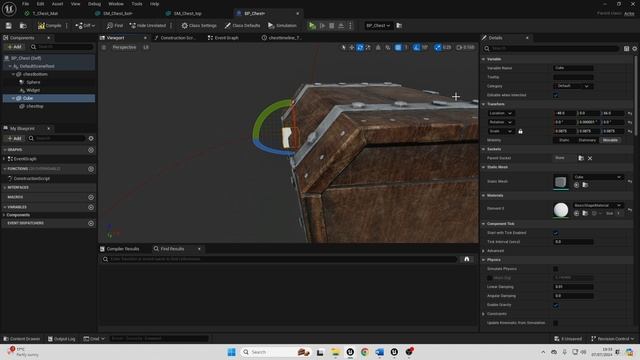Toggle Update Kinematic from Simulation checkbox
This screenshot has width=640, height=360.
556,323
